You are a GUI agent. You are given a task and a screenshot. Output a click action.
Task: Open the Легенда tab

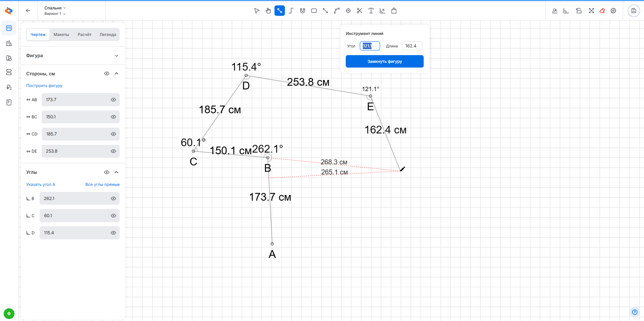tap(108, 35)
